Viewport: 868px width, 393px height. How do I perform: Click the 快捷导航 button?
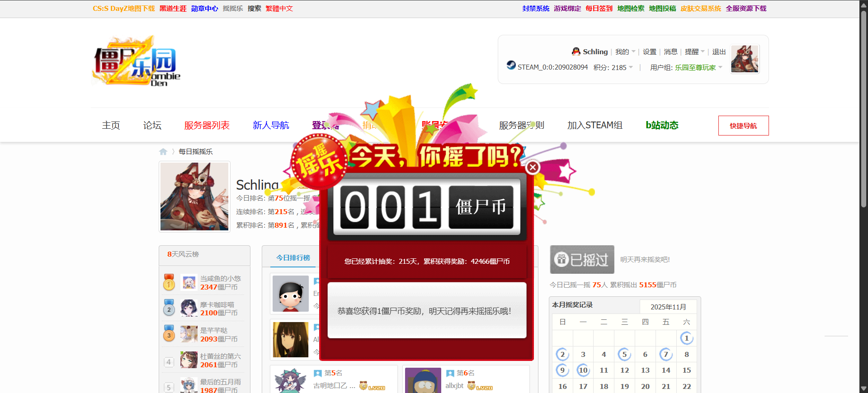[x=743, y=126]
